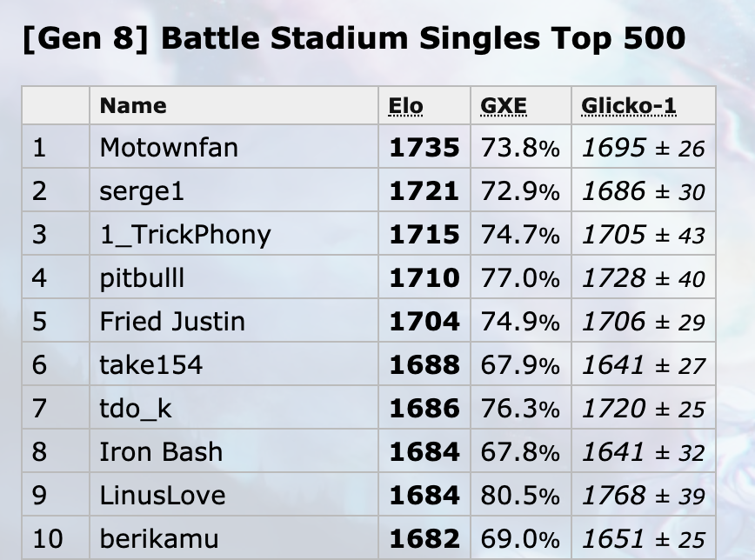Open 1_TrickPhony's ladder entry
The height and width of the screenshot is (560, 755).
click(x=185, y=235)
